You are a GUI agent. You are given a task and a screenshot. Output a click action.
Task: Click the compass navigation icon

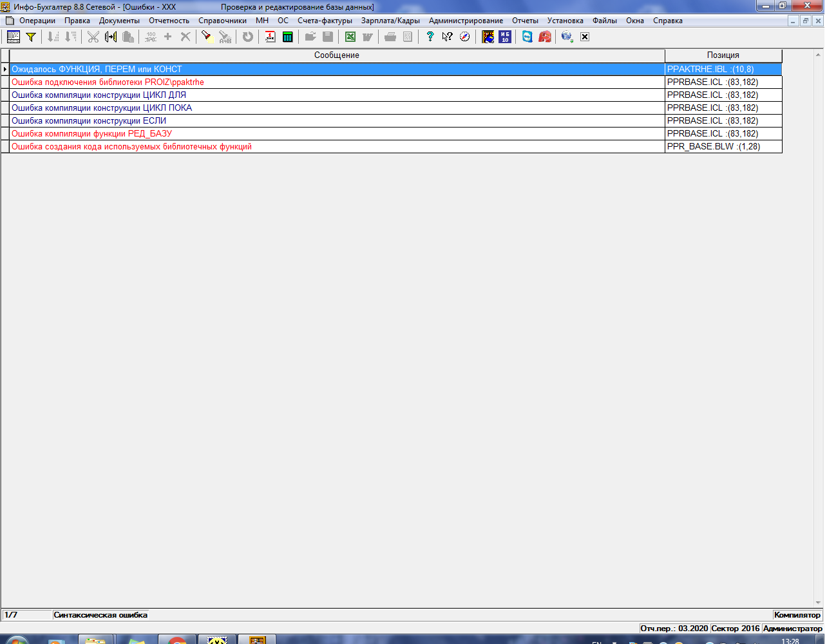pyautogui.click(x=464, y=37)
